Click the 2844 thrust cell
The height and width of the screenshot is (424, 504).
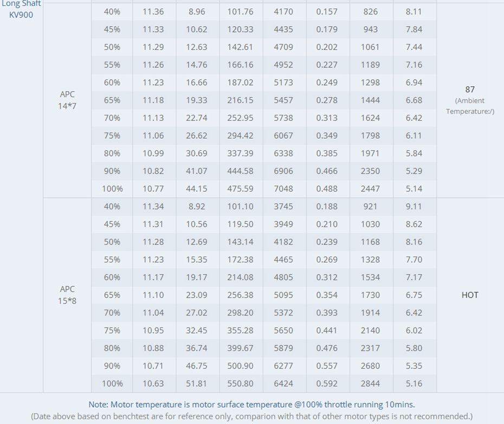[x=370, y=383]
